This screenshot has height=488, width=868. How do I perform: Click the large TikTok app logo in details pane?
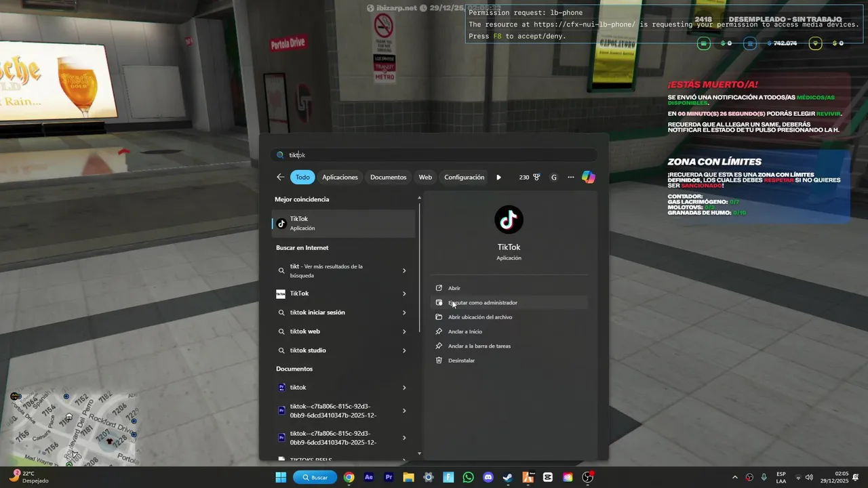(x=509, y=220)
